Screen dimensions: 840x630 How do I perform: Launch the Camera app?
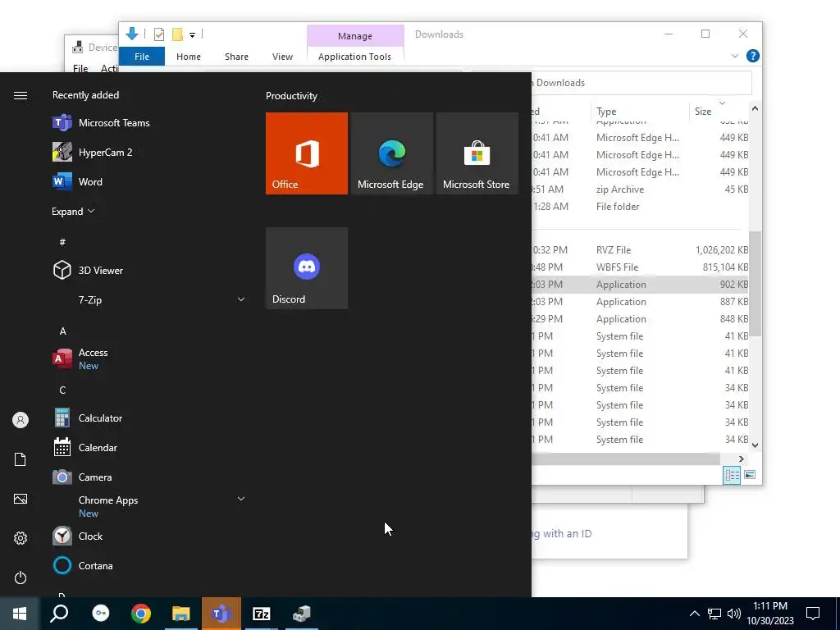coord(82,477)
